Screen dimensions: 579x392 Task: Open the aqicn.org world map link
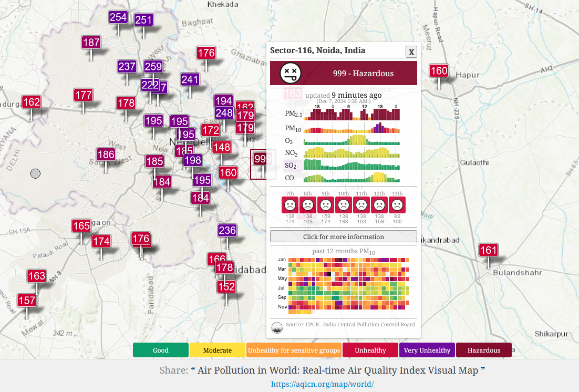[323, 384]
